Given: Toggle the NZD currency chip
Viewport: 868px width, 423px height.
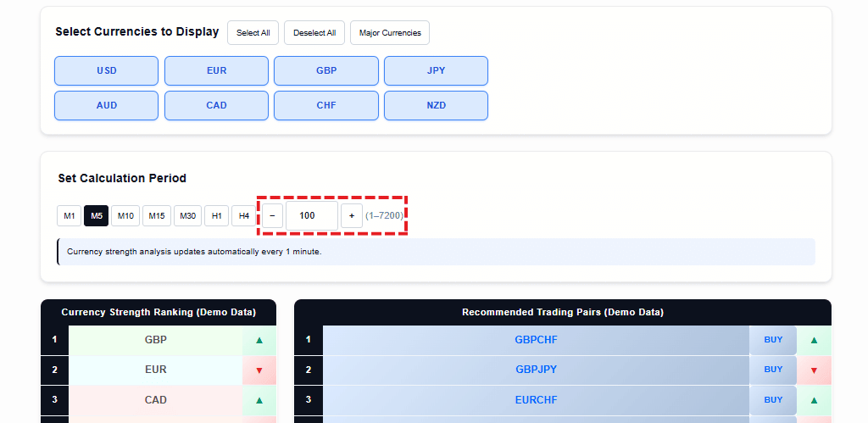Looking at the screenshot, I should pyautogui.click(x=437, y=105).
